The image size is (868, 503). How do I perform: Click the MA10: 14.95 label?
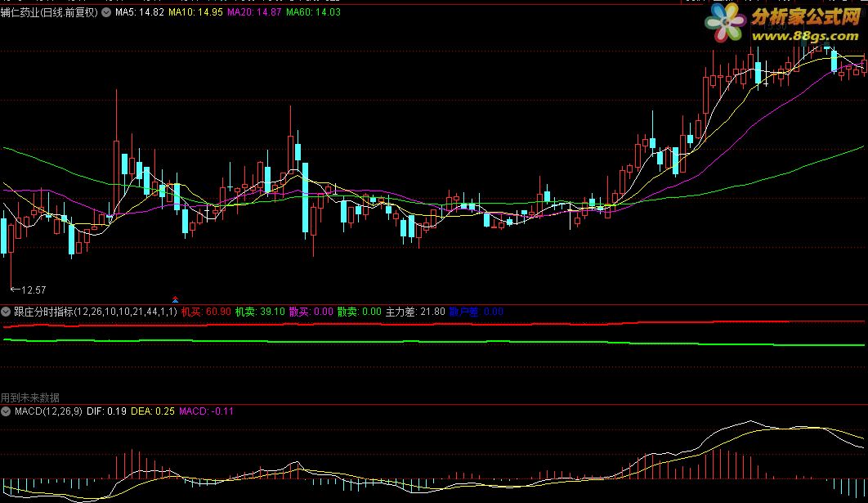[x=195, y=12]
